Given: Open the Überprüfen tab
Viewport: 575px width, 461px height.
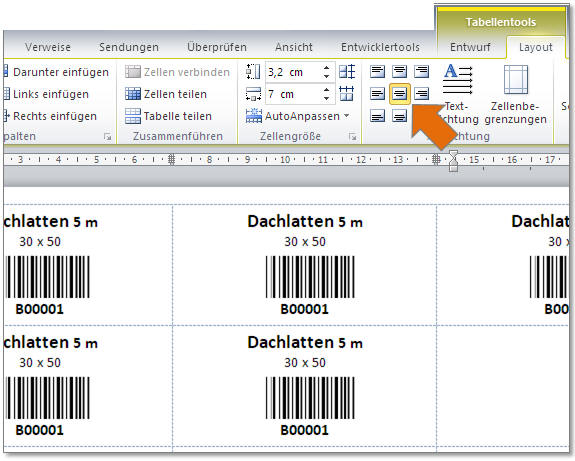Looking at the screenshot, I should click(x=217, y=47).
